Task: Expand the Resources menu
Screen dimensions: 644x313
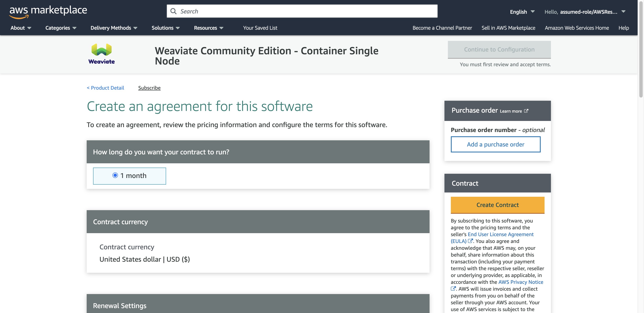Action: pyautogui.click(x=208, y=28)
